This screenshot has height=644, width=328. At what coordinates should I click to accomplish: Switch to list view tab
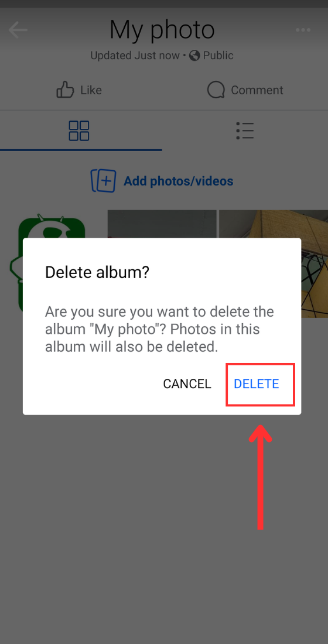click(x=245, y=131)
